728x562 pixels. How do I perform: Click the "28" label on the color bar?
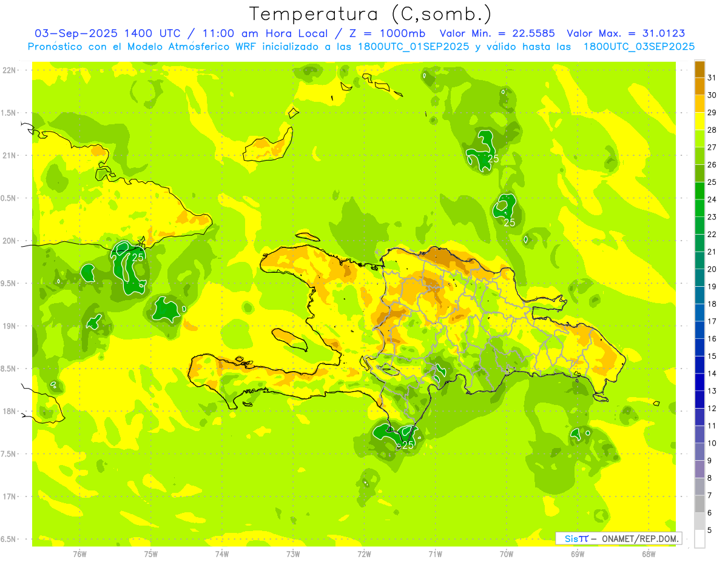click(712, 130)
